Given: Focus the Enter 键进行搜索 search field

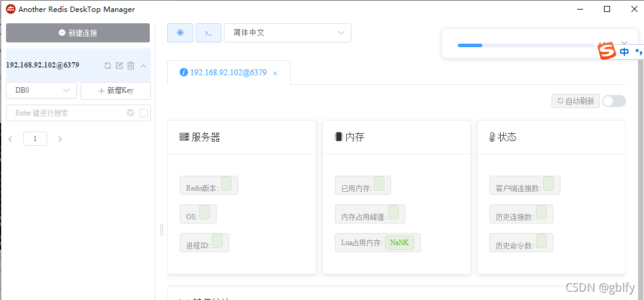Looking at the screenshot, I should click(78, 113).
